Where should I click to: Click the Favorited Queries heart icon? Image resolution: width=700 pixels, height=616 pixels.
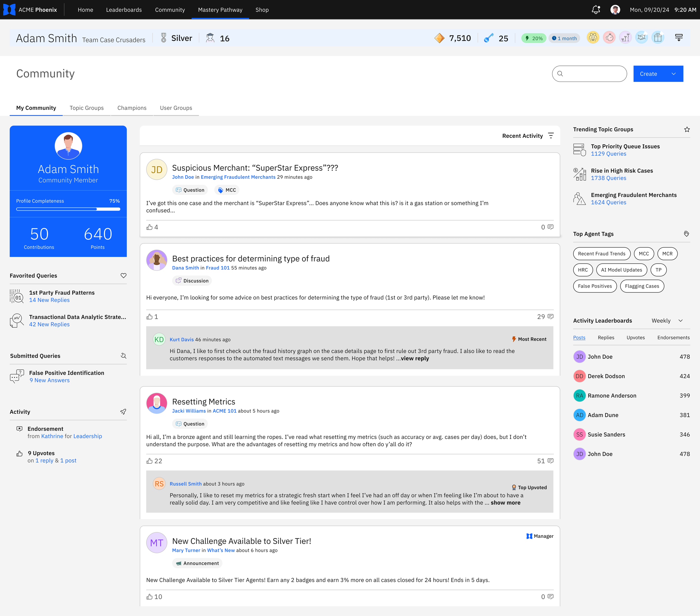pyautogui.click(x=123, y=275)
